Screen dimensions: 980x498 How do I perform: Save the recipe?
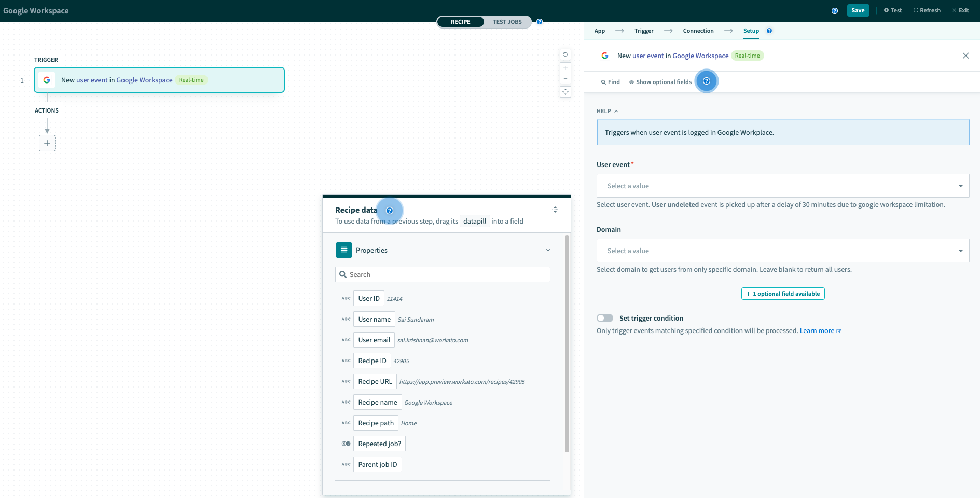pos(858,10)
